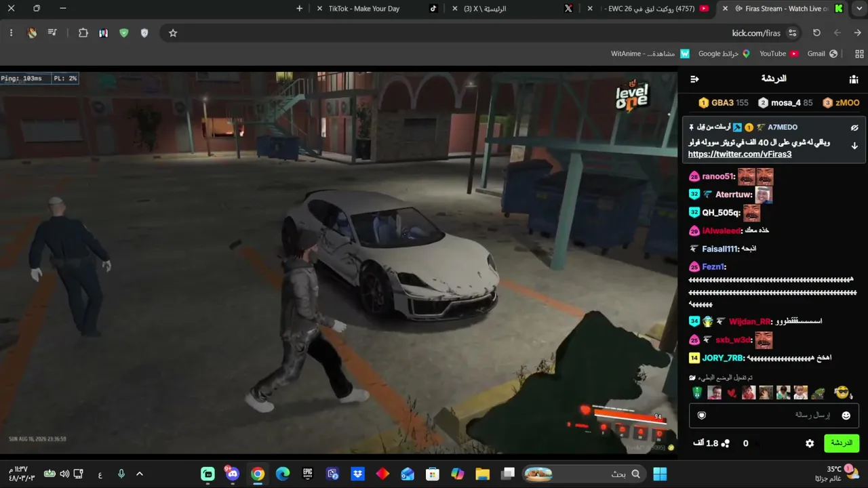Open the QH_505q username in chat

[x=721, y=213]
